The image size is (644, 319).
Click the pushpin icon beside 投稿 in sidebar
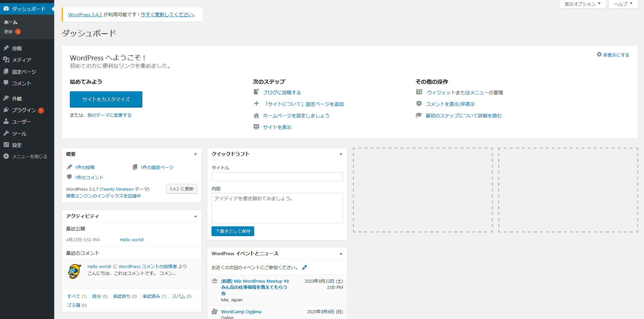coord(6,48)
